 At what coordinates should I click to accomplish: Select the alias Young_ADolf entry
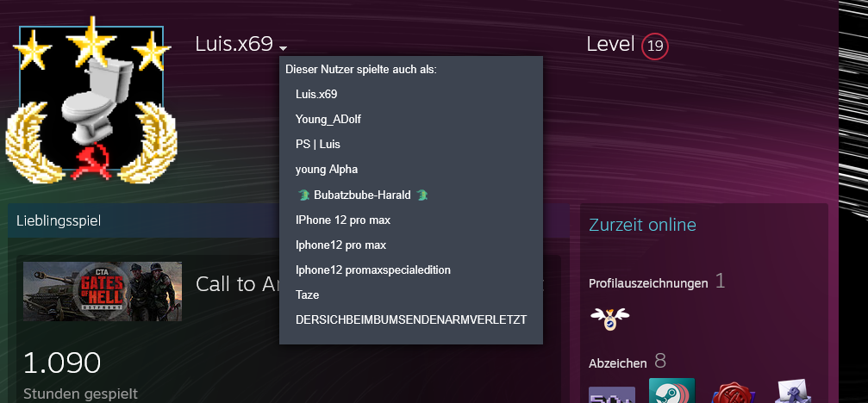328,119
